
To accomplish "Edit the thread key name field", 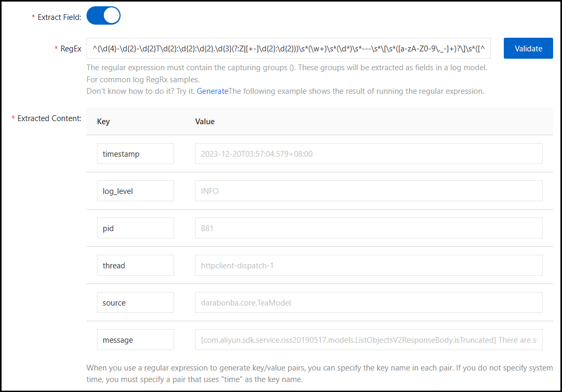I will click(135, 266).
